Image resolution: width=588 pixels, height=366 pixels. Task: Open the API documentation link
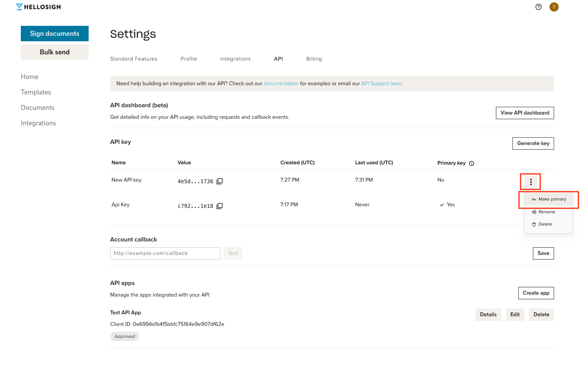click(x=281, y=83)
